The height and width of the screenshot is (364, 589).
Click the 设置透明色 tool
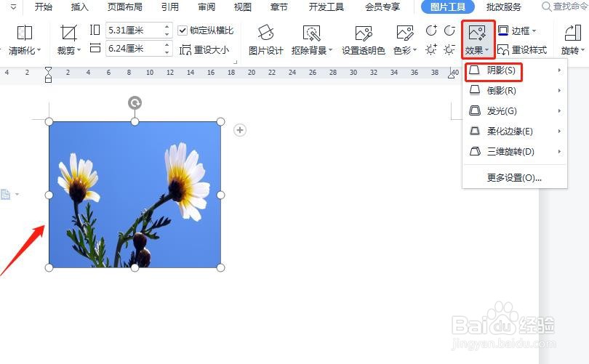[x=364, y=39]
